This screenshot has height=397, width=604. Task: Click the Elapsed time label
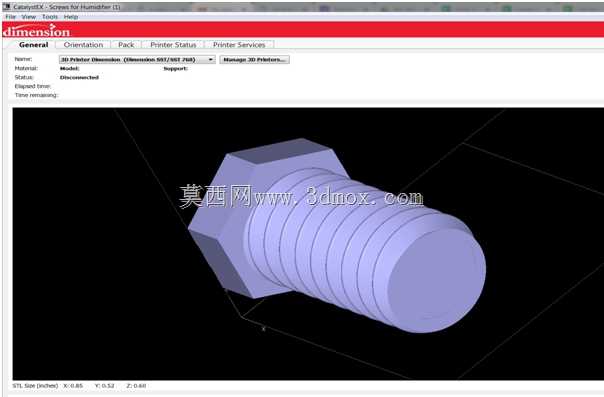point(33,86)
